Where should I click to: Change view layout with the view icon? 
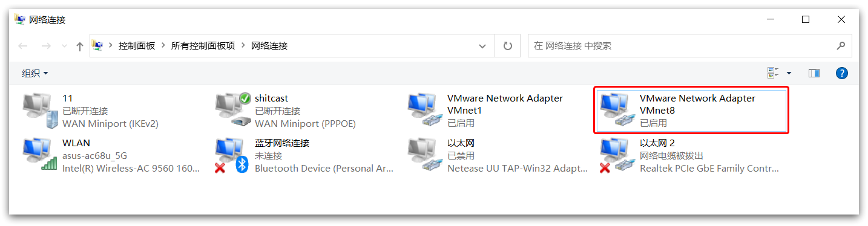(773, 73)
